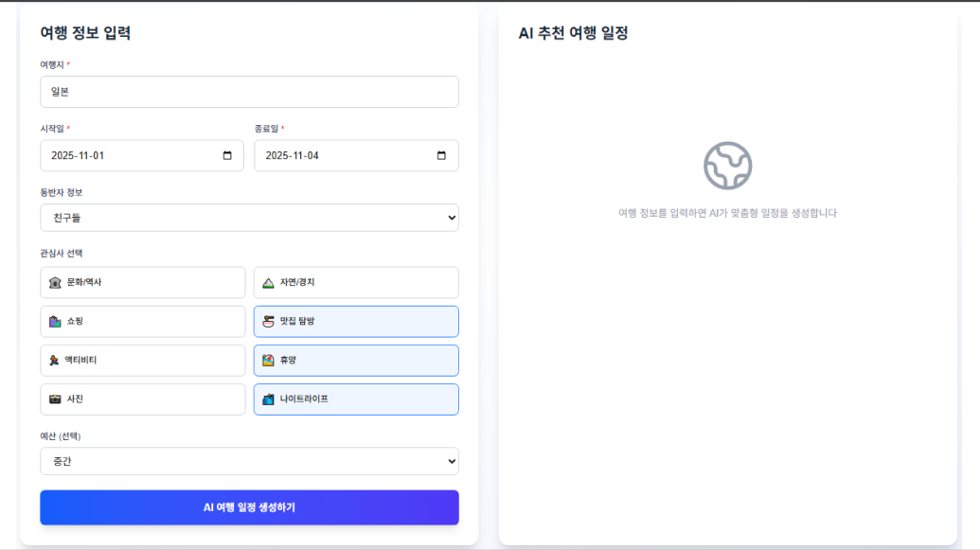This screenshot has height=550, width=980.
Task: Click the 여행 정보 입력 heading
Action: [85, 33]
